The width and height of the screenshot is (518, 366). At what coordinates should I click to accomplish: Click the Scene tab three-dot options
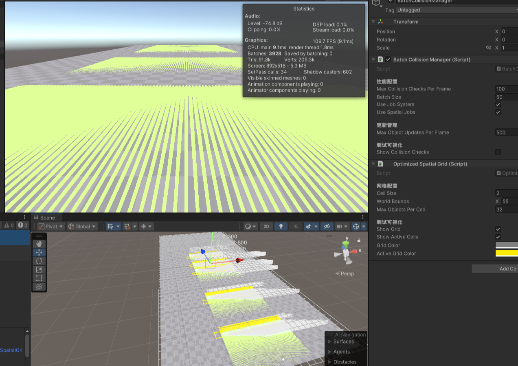pos(363,217)
